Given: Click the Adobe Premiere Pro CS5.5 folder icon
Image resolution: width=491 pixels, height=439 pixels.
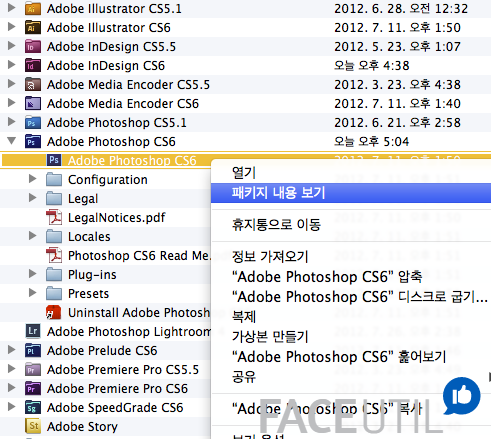Looking at the screenshot, I should [33, 370].
